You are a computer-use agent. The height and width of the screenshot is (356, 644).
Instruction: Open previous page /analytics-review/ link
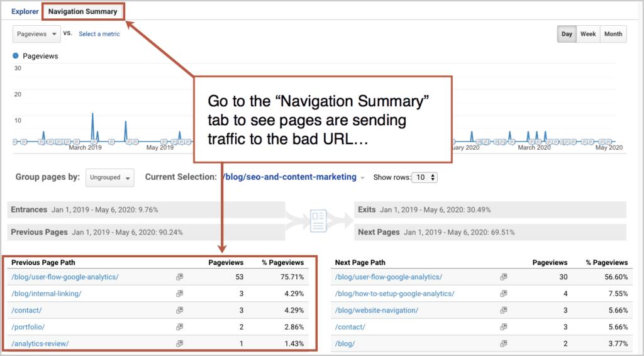[x=40, y=343]
